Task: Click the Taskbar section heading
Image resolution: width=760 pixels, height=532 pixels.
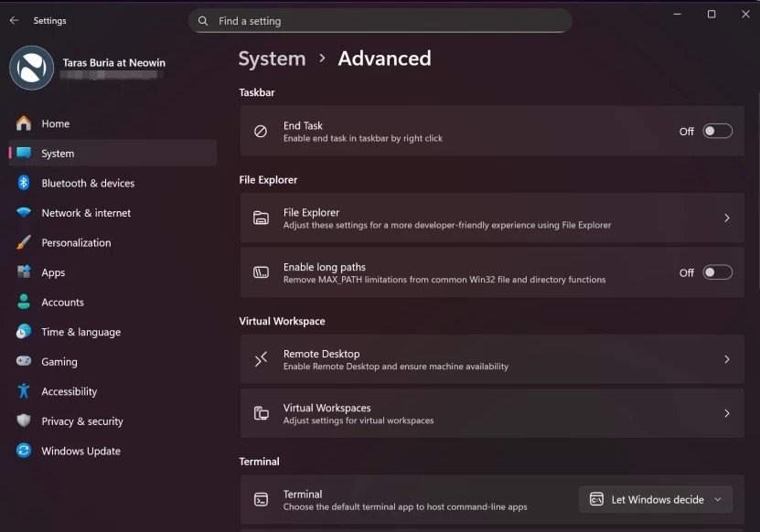Action: coord(257,92)
